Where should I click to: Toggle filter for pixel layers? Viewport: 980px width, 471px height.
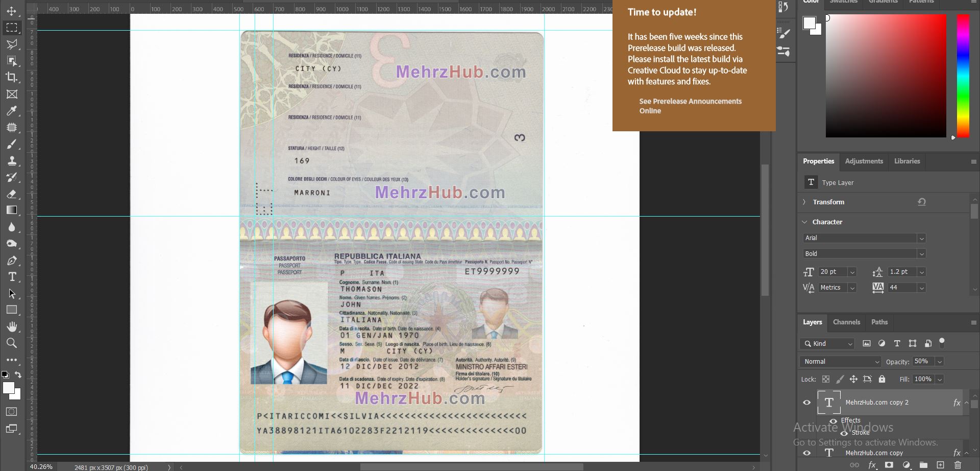coord(867,344)
